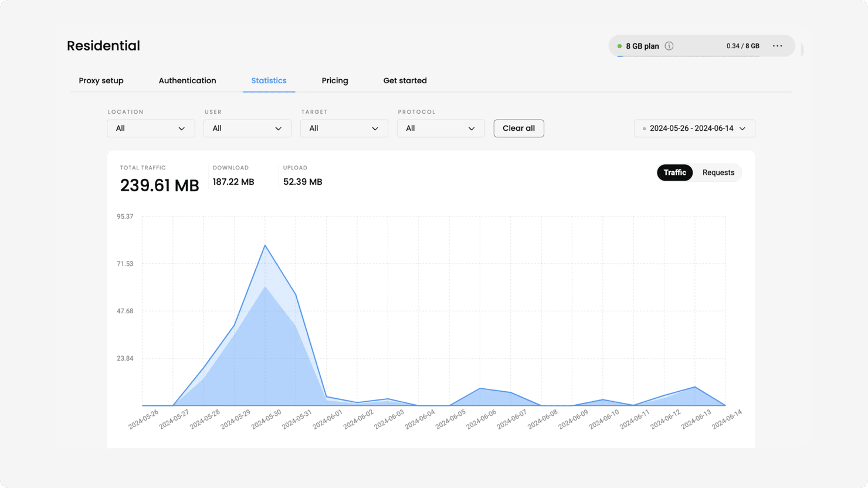This screenshot has width=868, height=488.
Task: Click the green plan status dot
Action: click(x=619, y=46)
